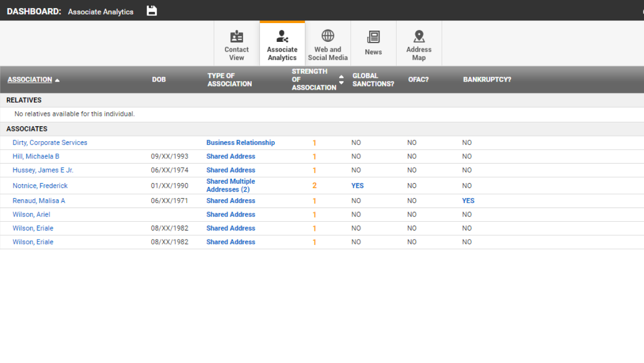The image size is (644, 363).
Task: Open Wilson, Ariel associate record
Action: pos(31,215)
